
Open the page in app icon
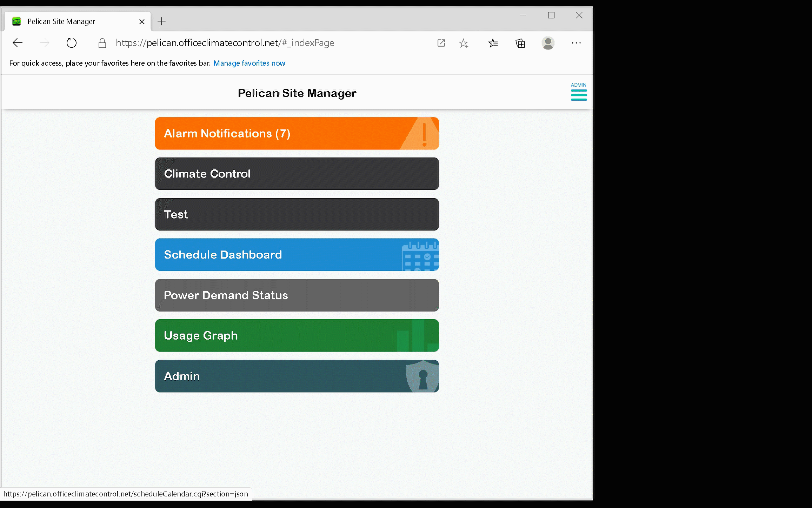click(441, 43)
